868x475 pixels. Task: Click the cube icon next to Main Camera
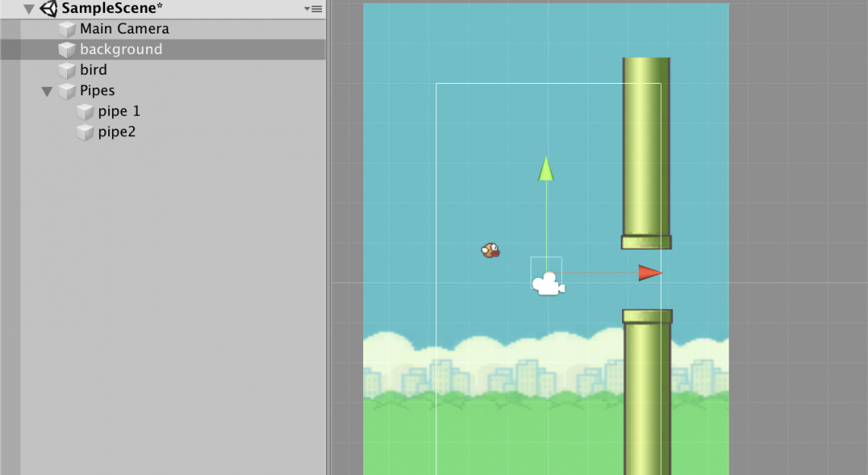(67, 30)
